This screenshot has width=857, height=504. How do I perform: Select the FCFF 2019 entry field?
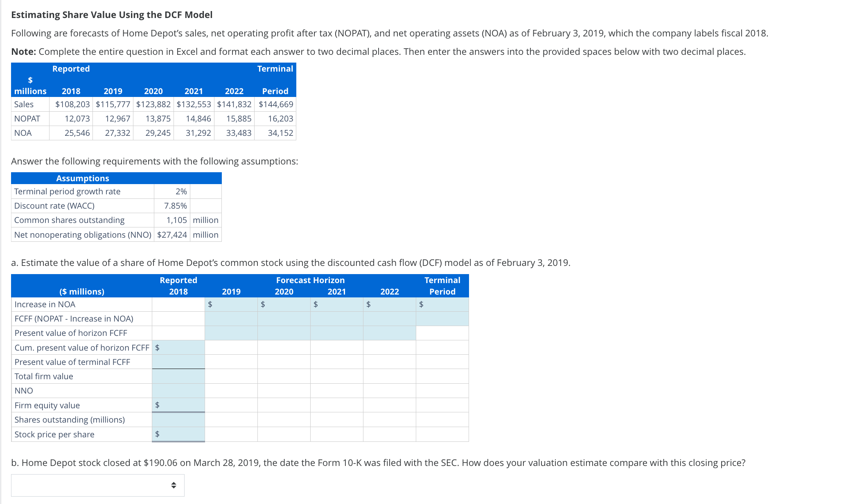click(231, 318)
